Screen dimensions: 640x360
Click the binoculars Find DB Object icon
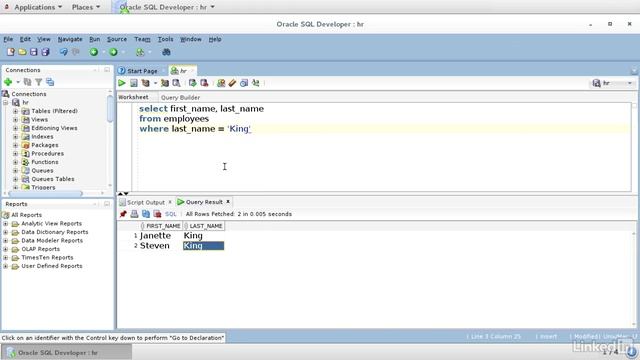(x=166, y=52)
